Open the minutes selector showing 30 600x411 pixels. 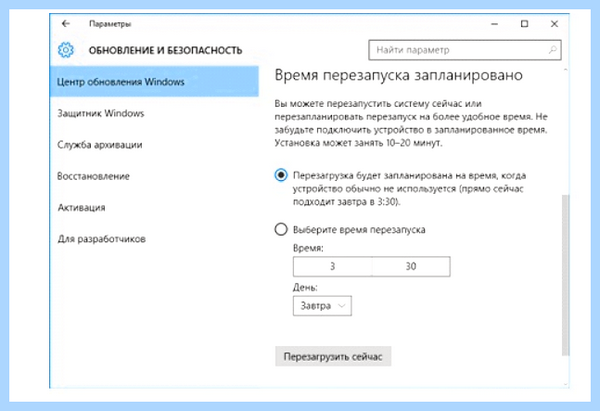[411, 266]
